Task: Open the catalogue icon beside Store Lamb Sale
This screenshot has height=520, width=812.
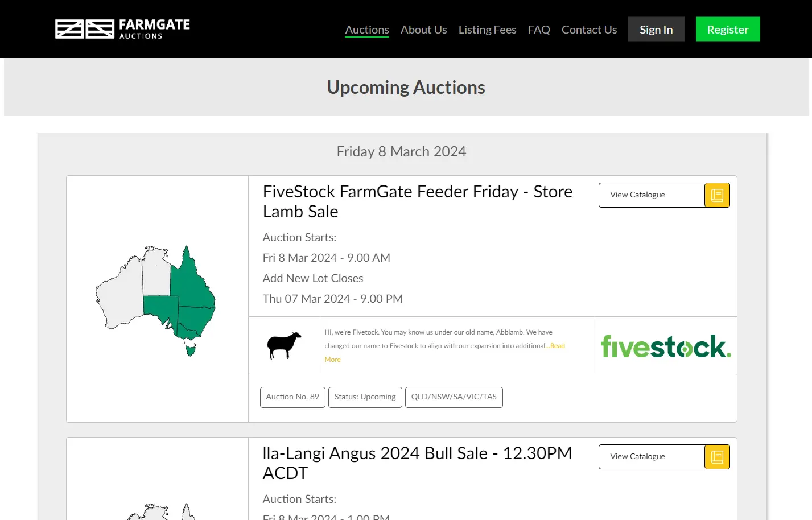Action: [x=716, y=195]
